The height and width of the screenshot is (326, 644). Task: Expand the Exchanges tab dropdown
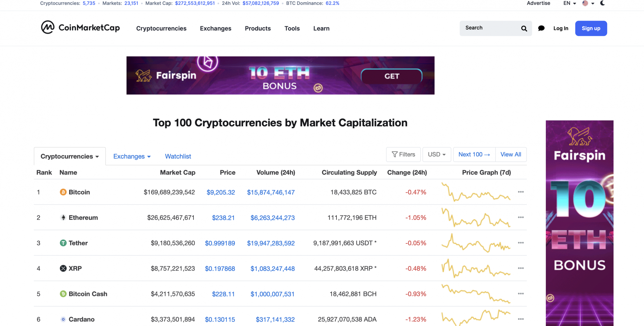point(132,156)
